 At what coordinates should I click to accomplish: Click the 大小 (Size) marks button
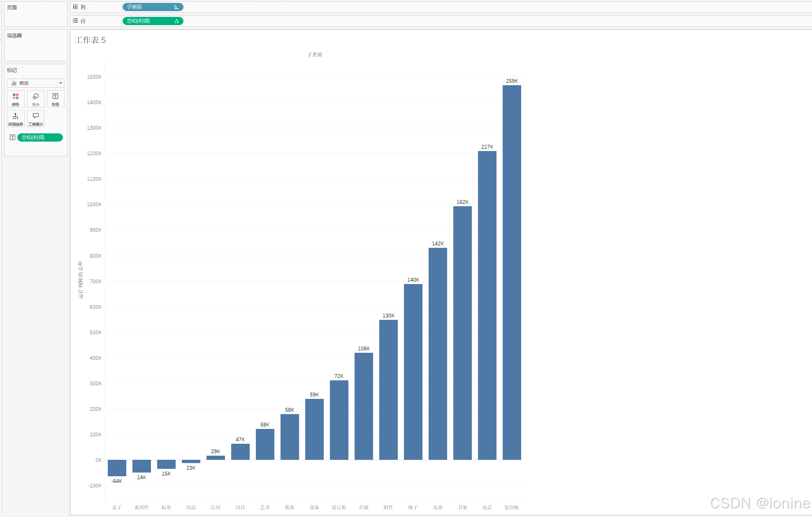[x=36, y=99]
